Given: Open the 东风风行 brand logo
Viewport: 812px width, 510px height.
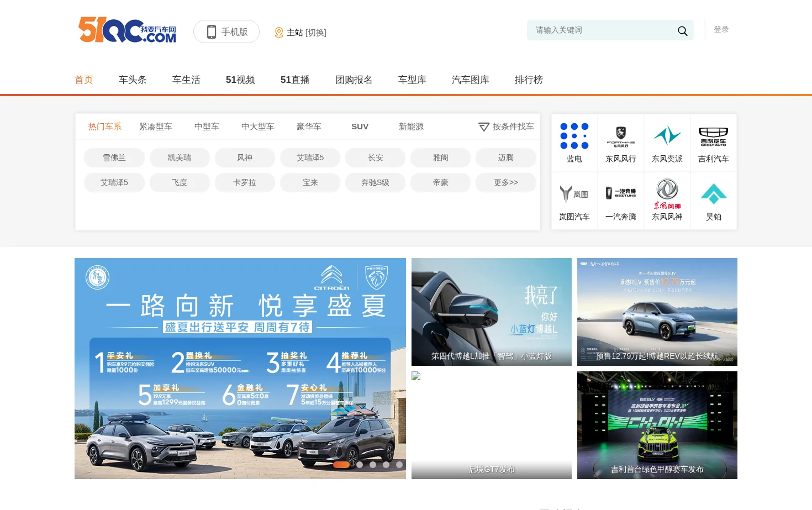Looking at the screenshot, I should click(621, 136).
